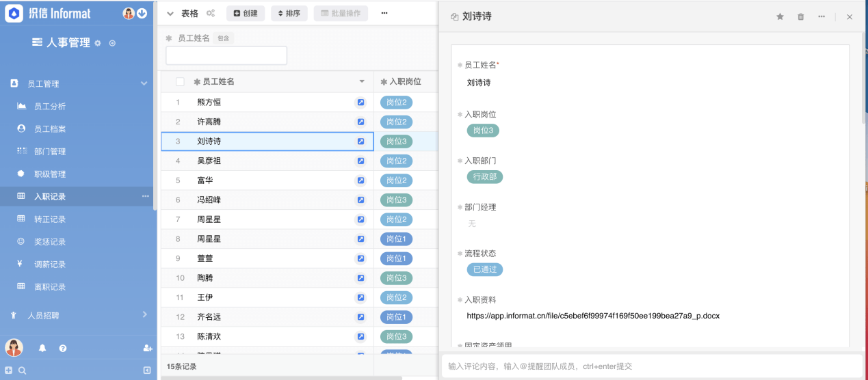The height and width of the screenshot is (380, 868).
Task: Open 职级管理 in sidebar
Action: (x=50, y=174)
